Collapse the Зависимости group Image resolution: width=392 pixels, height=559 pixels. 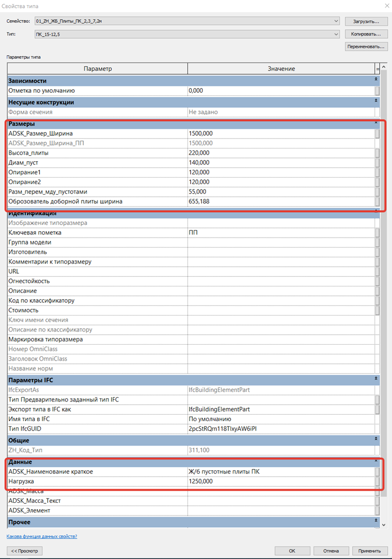coord(376,79)
